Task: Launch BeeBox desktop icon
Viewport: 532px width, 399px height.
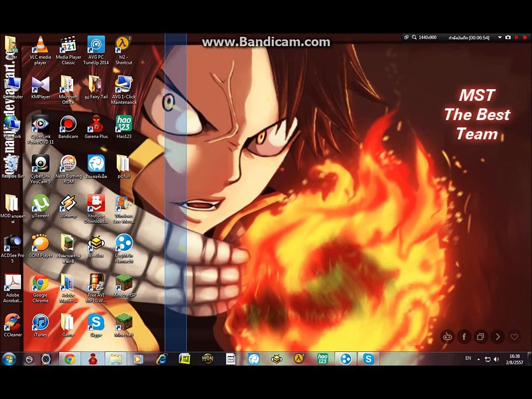Action: (x=96, y=246)
